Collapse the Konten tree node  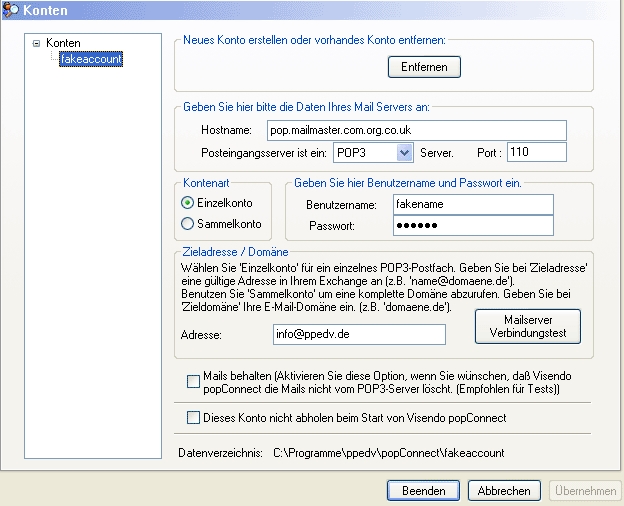[x=36, y=44]
